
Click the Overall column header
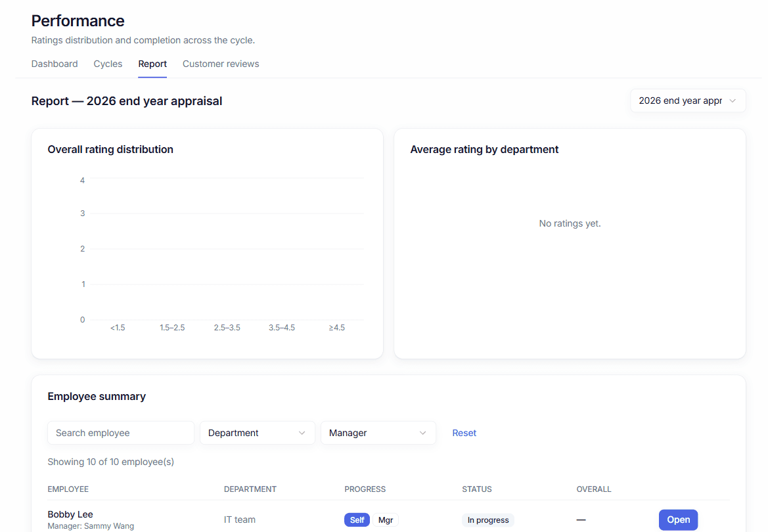coord(594,489)
